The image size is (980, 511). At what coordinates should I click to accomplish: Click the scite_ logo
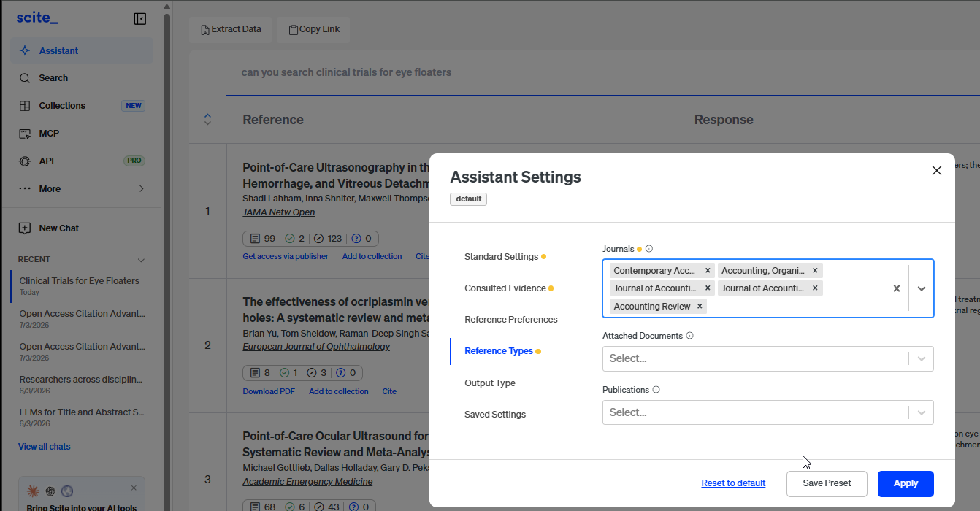click(37, 18)
